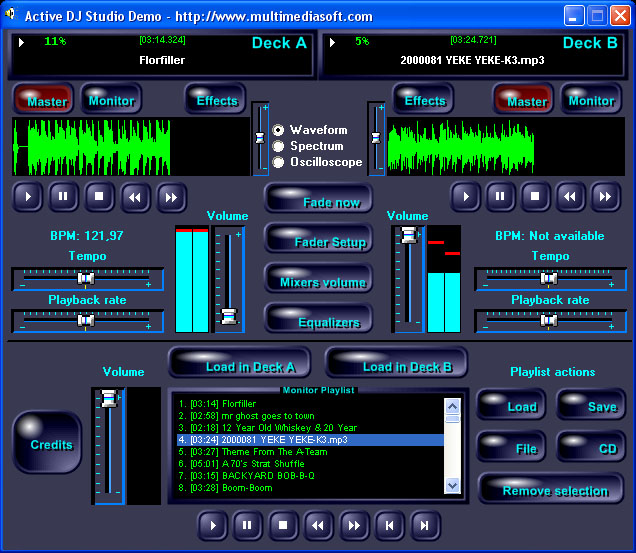Image resolution: width=636 pixels, height=553 pixels.
Task: Rewind the Deck A track
Action: (x=134, y=197)
